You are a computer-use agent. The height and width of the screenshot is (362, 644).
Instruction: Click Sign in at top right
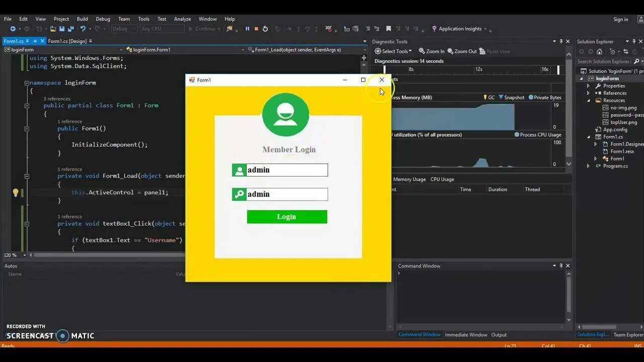pyautogui.click(x=621, y=20)
